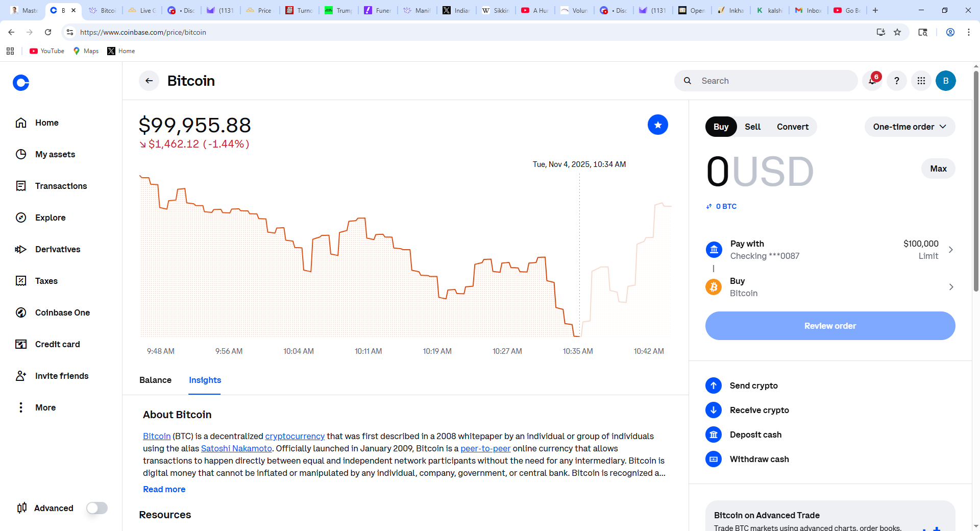980x531 pixels.
Task: Open the cryptocurrency link
Action: [x=295, y=436]
